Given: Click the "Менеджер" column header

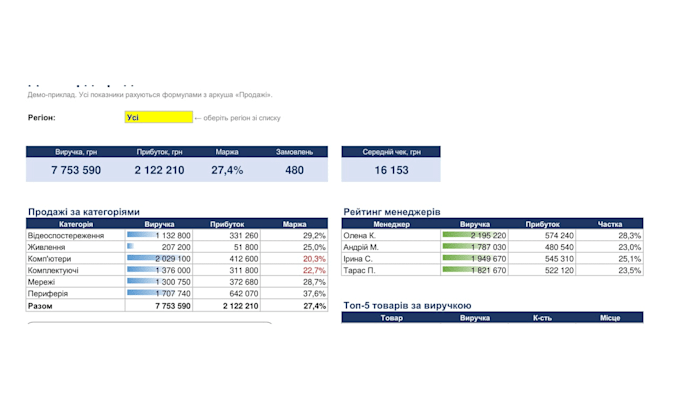Looking at the screenshot, I should tap(391, 224).
